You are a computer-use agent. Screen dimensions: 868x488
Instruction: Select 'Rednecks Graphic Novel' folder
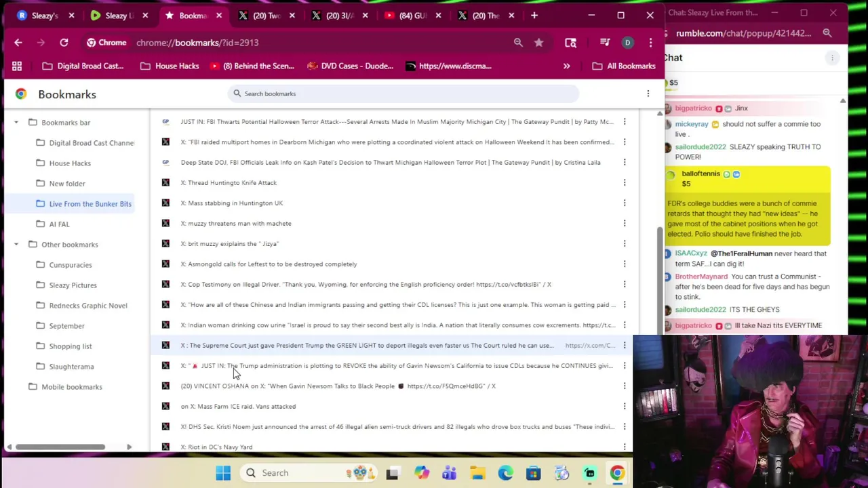[x=81, y=305]
